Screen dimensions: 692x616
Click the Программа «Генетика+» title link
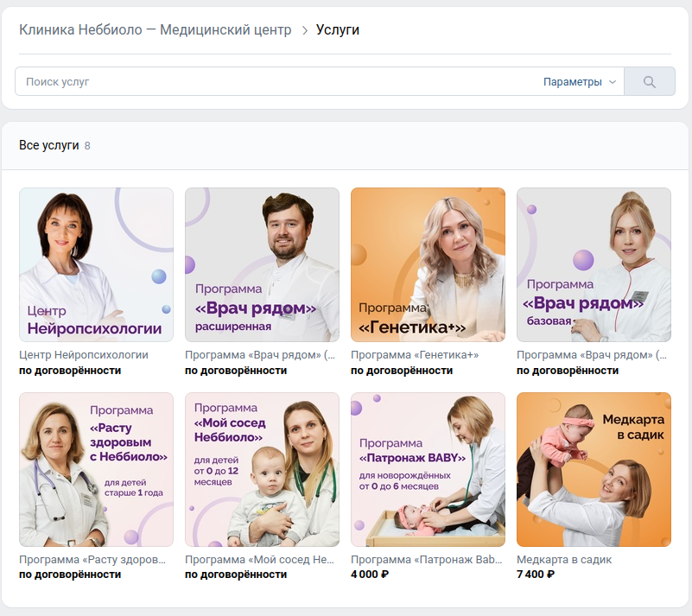(x=415, y=355)
